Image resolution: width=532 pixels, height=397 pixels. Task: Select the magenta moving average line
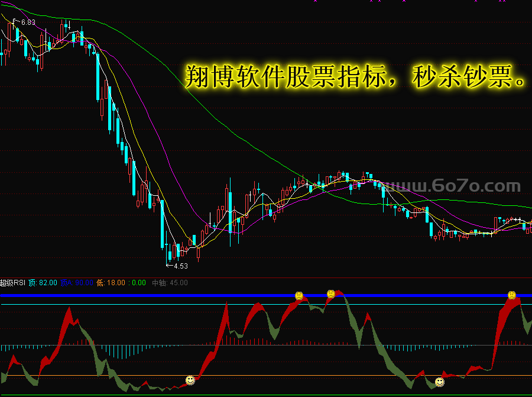pos(154,118)
